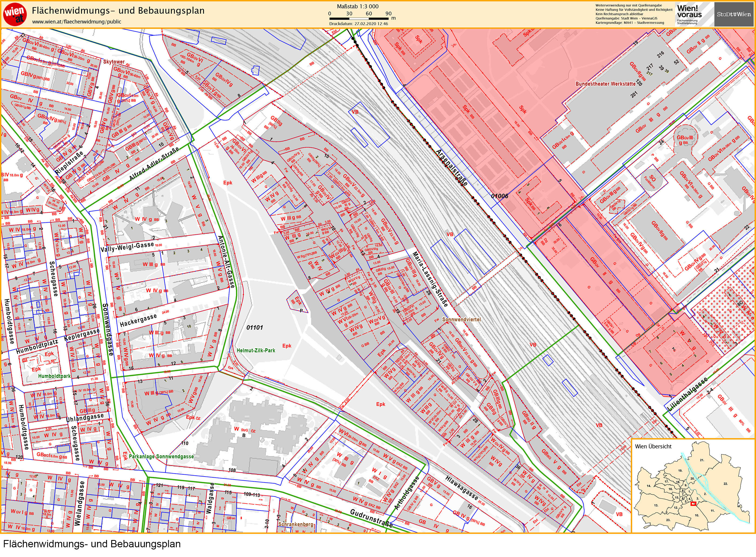Click the Hackergasse street name

point(138,321)
